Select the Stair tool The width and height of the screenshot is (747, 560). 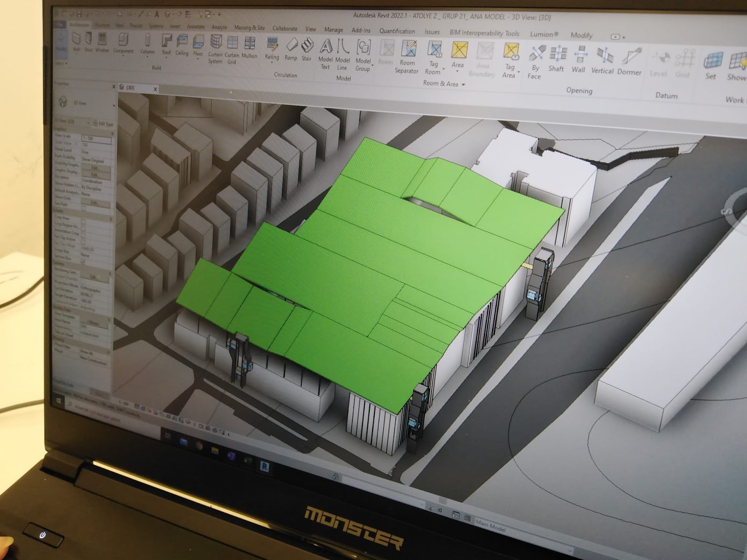pos(307,50)
